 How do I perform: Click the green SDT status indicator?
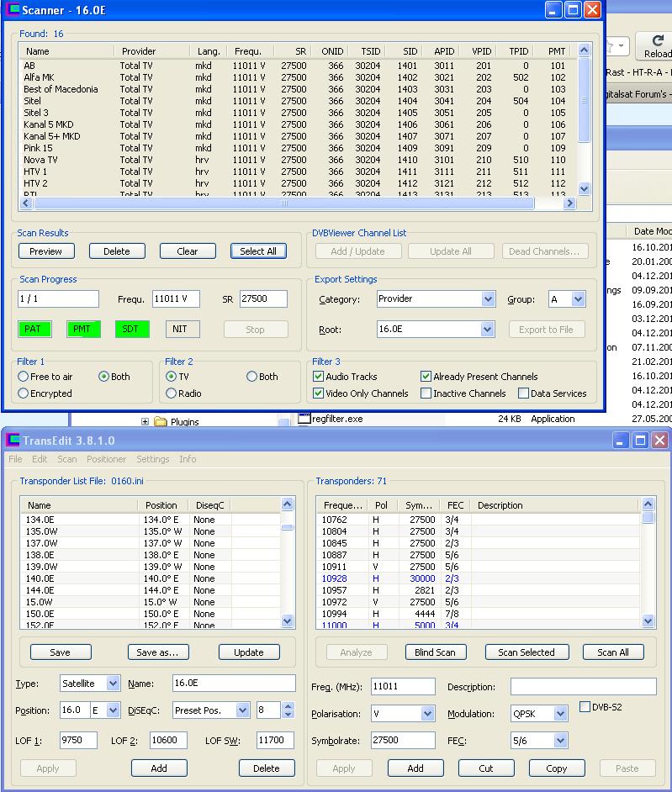[x=130, y=329]
